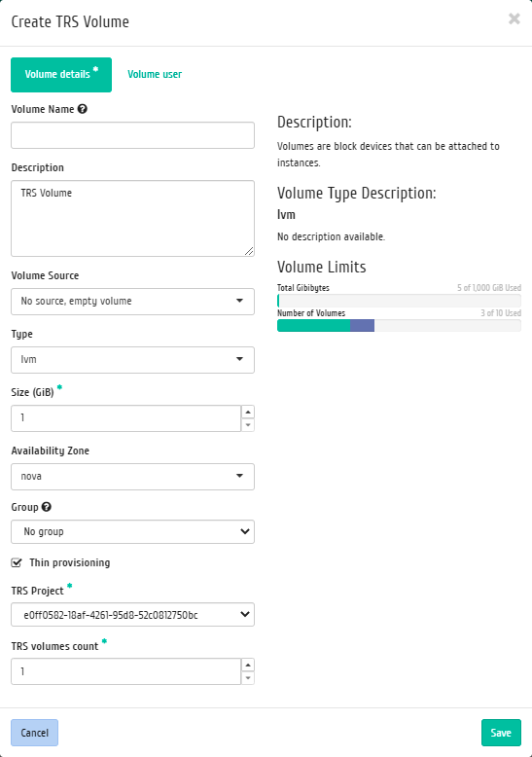Increase Size (GiB) with up arrow
The width and height of the screenshot is (532, 757).
coord(248,412)
